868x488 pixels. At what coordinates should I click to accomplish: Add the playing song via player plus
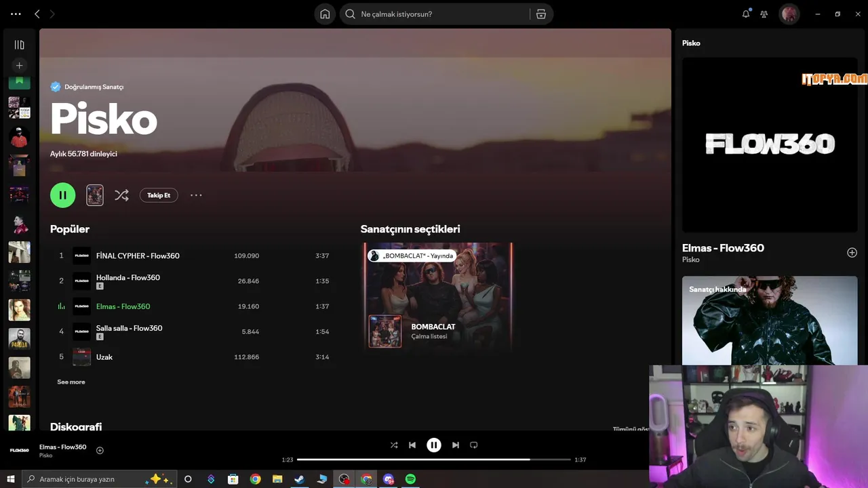(100, 451)
